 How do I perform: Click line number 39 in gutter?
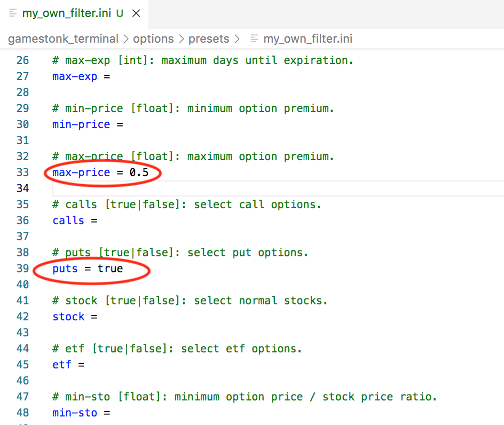coord(22,269)
